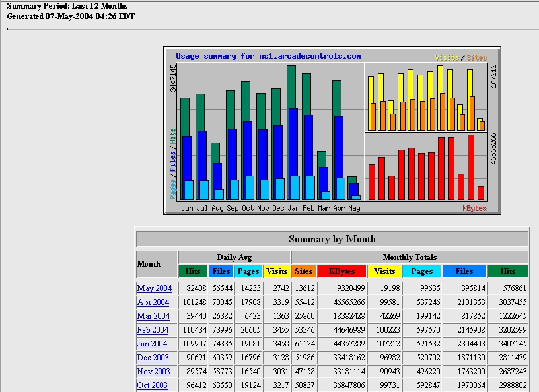Click the Daily Avg group header
The height and width of the screenshot is (392, 539).
[x=234, y=257]
